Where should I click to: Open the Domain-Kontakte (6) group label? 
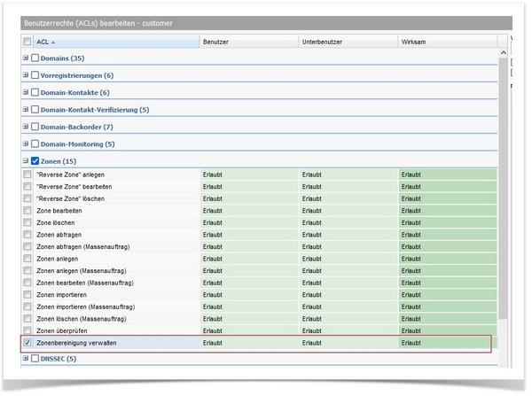point(75,92)
